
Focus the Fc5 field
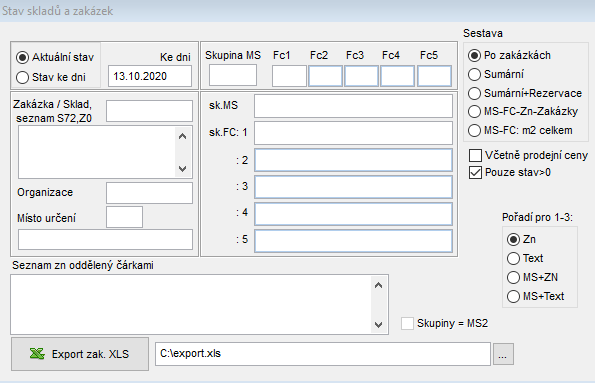(x=434, y=76)
